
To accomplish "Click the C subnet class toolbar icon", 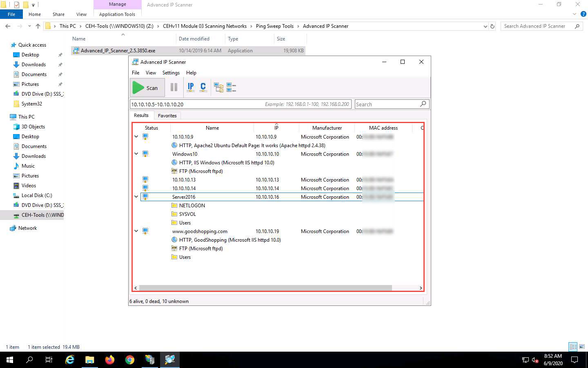I will [x=203, y=87].
